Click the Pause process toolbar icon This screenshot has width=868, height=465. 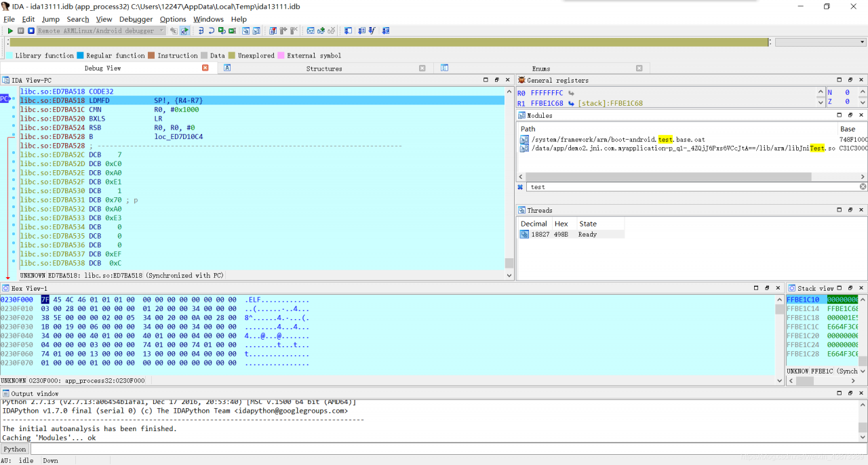(x=21, y=31)
